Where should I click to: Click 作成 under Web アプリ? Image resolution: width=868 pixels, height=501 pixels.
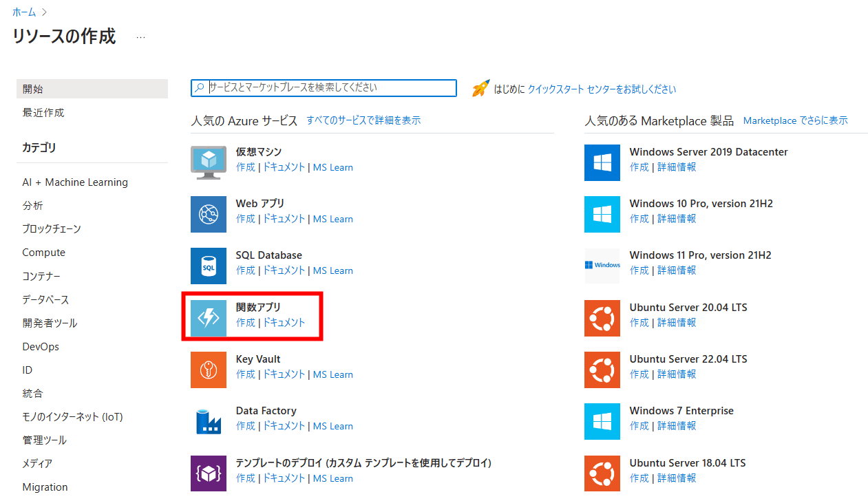[x=246, y=219]
